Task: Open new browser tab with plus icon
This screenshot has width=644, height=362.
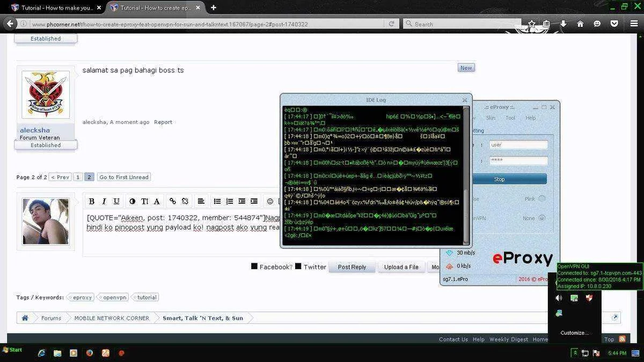Action: tap(214, 8)
